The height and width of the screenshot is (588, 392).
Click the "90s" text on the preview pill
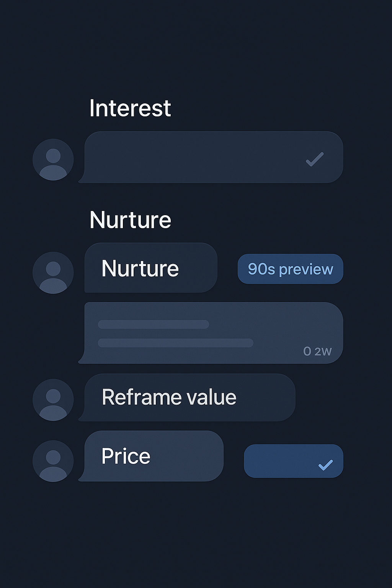261,269
